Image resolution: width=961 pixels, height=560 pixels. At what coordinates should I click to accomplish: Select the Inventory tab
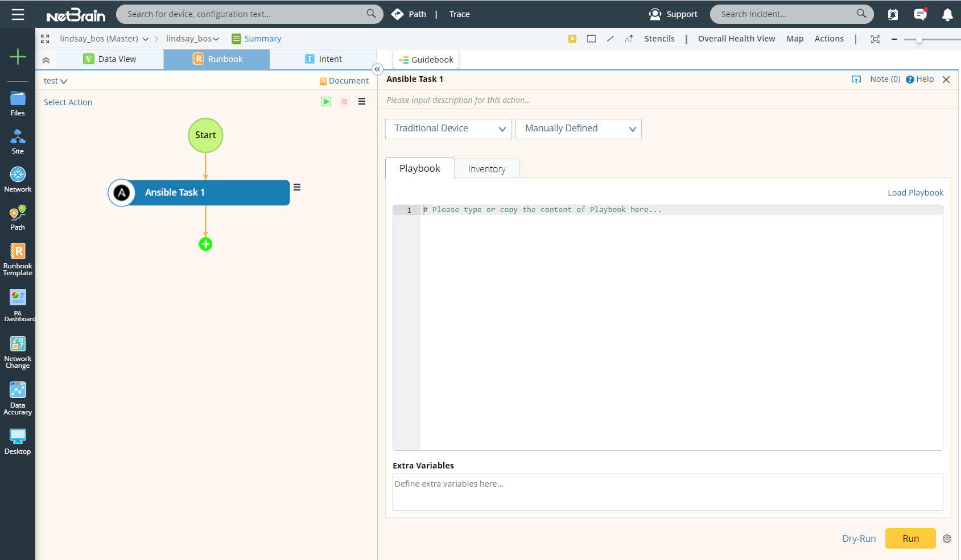tap(487, 169)
